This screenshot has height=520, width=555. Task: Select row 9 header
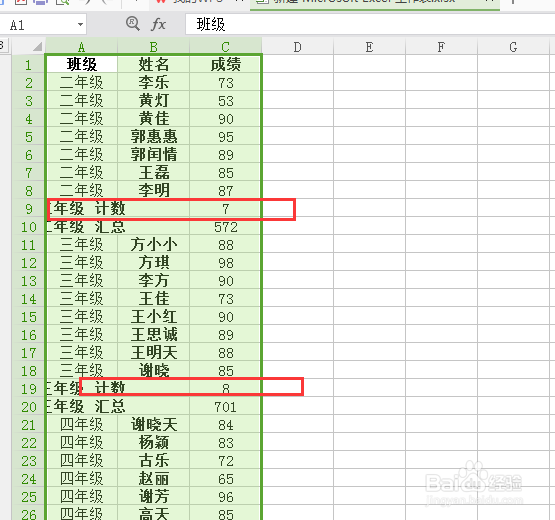(28, 208)
